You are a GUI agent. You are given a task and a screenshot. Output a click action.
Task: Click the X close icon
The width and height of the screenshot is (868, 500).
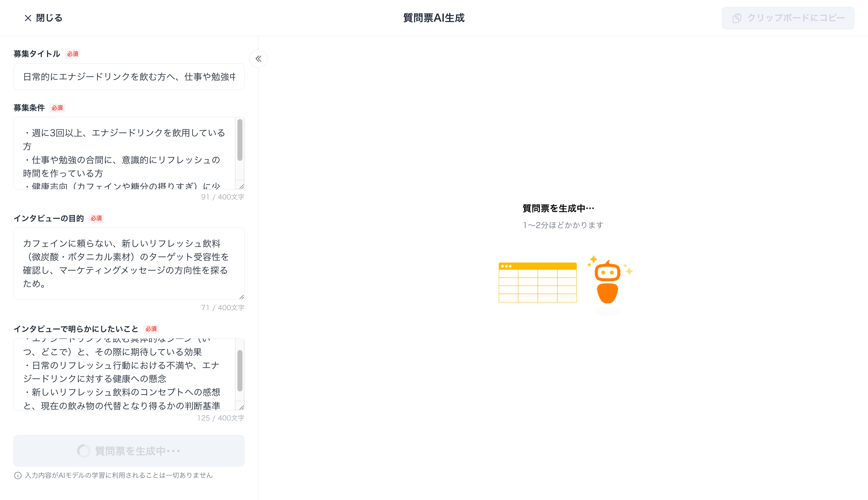coord(28,18)
